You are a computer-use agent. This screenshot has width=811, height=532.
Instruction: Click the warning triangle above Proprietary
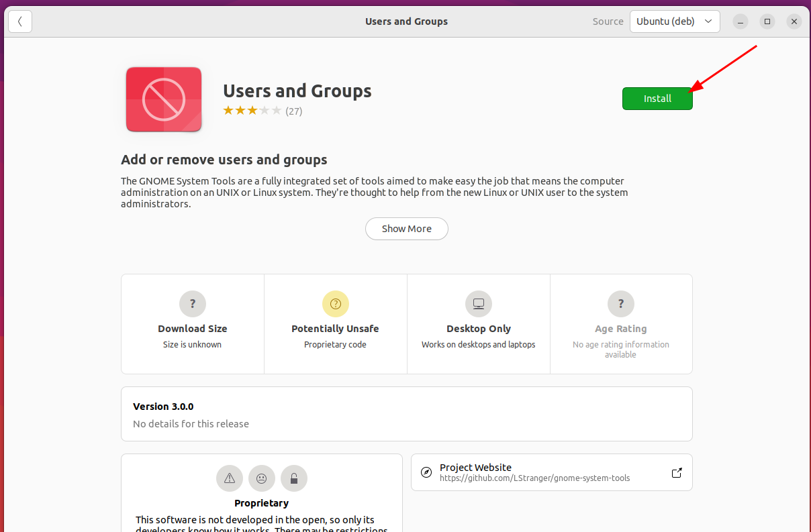(x=229, y=478)
